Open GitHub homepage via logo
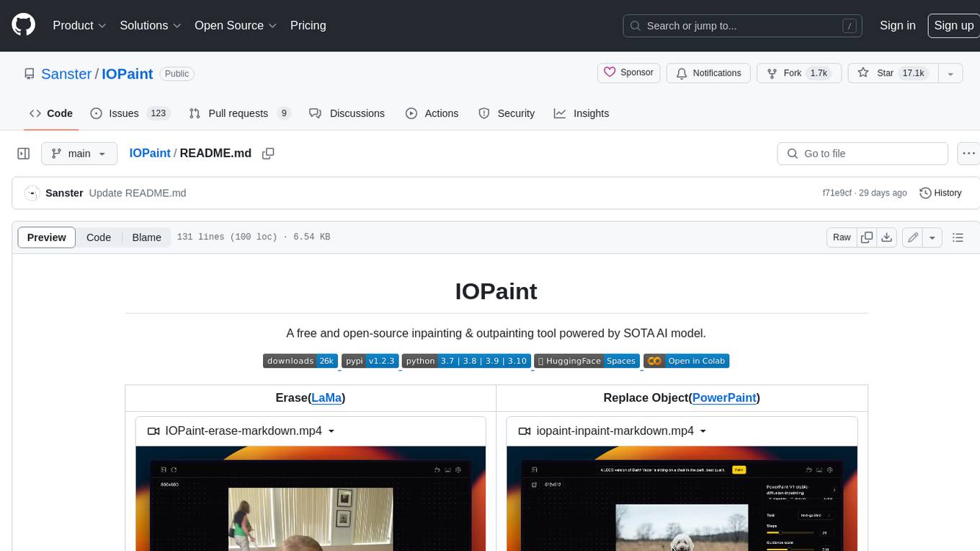 pos(23,25)
